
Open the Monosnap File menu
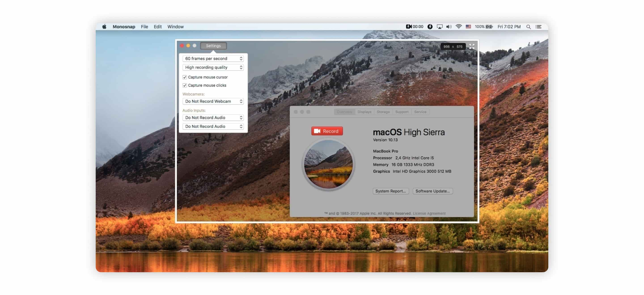[145, 26]
